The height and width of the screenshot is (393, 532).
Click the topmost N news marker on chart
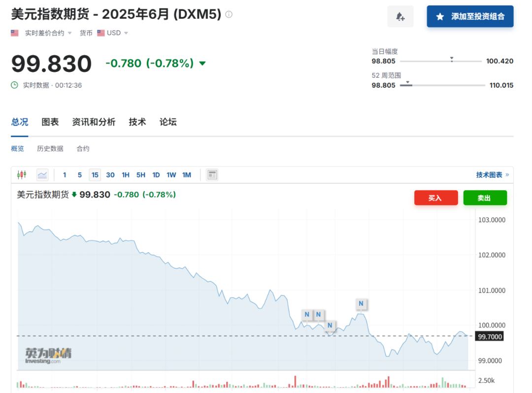(361, 304)
